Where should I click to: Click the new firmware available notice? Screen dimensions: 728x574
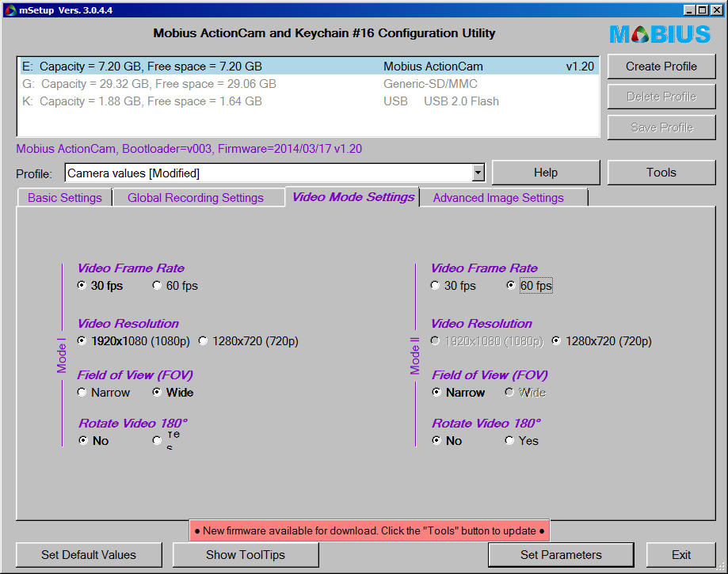click(x=369, y=530)
